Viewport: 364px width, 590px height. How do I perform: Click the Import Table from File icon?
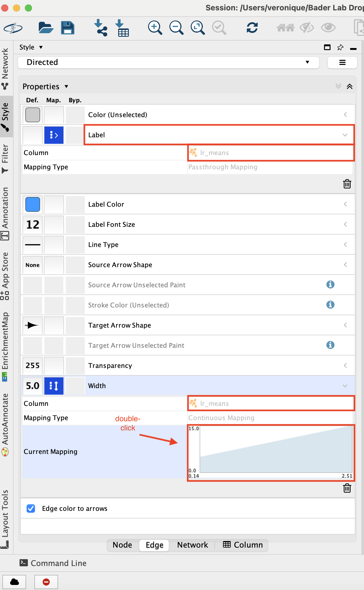pos(122,28)
